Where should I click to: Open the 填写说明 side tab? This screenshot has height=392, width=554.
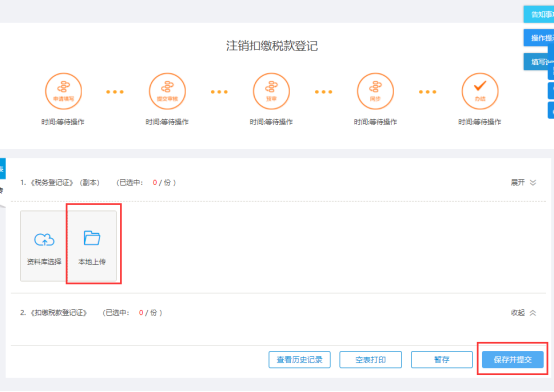[536, 62]
